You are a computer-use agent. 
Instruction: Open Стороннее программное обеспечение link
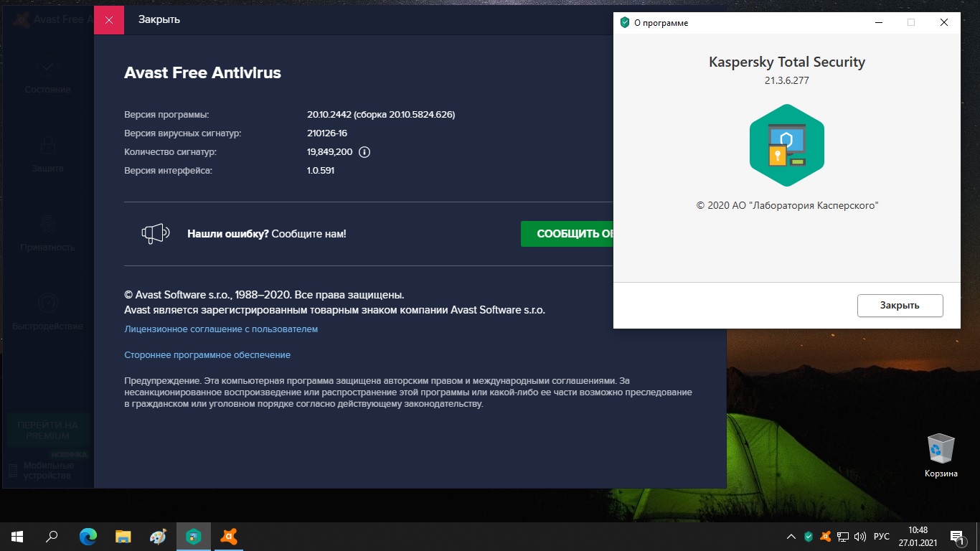(207, 355)
